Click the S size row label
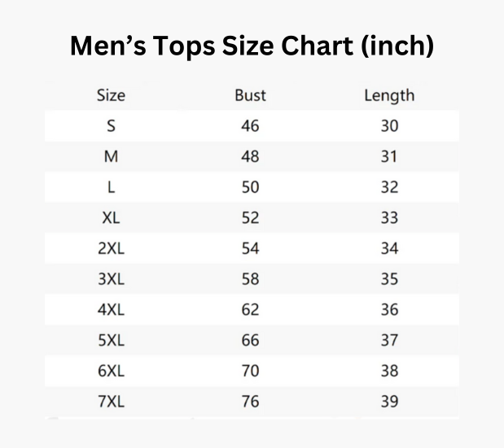504x448 pixels. click(111, 126)
